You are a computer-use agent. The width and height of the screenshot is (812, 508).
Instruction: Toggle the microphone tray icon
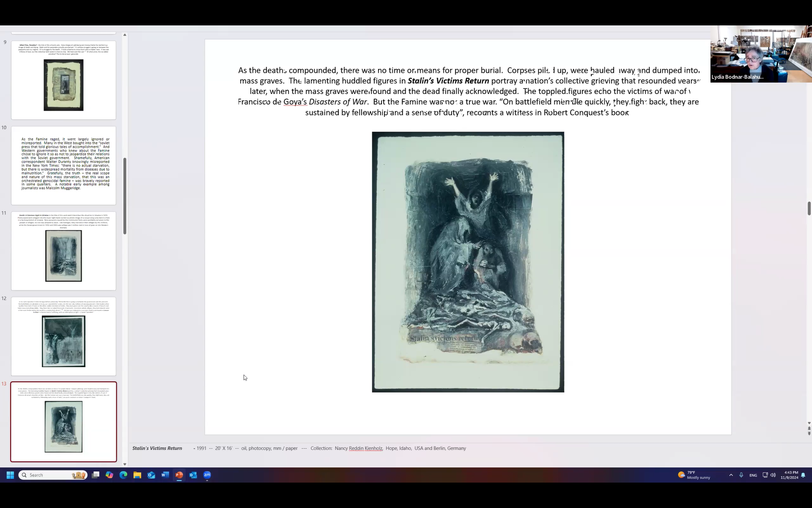[741, 475]
